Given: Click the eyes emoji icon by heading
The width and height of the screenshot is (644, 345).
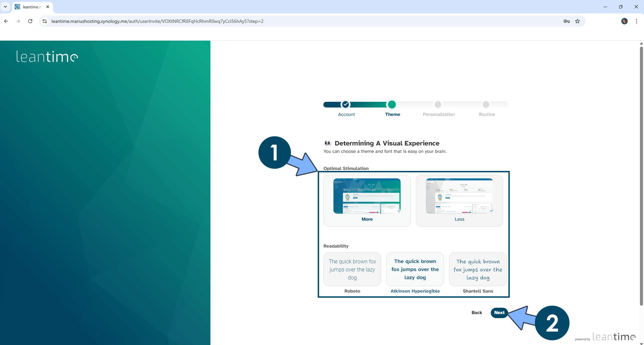Looking at the screenshot, I should [328, 143].
